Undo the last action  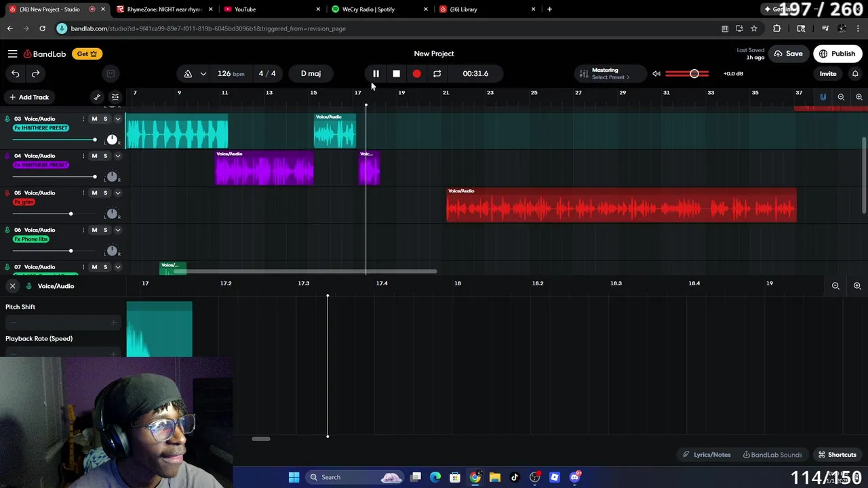[x=15, y=73]
